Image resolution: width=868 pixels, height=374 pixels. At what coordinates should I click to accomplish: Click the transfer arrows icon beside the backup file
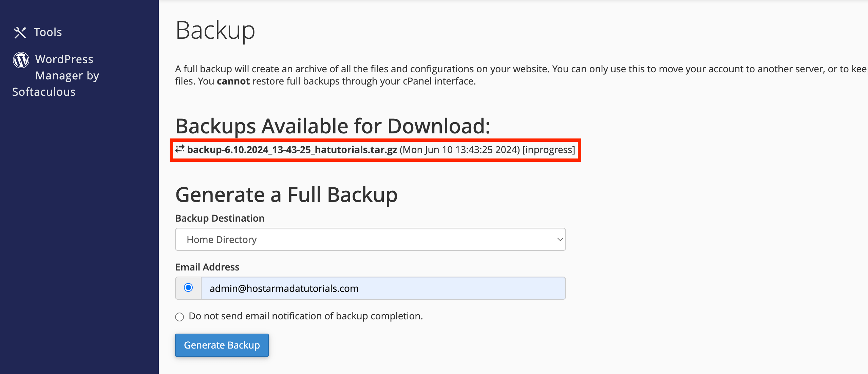180,149
